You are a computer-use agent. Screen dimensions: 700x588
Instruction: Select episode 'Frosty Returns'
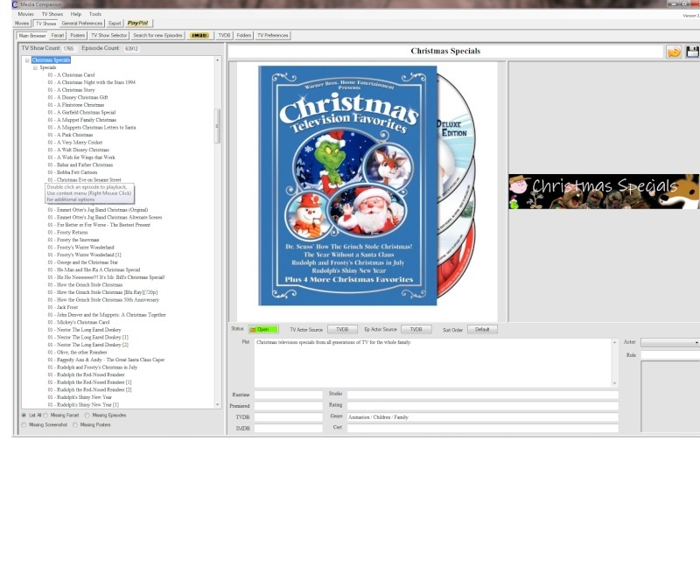[x=68, y=233]
